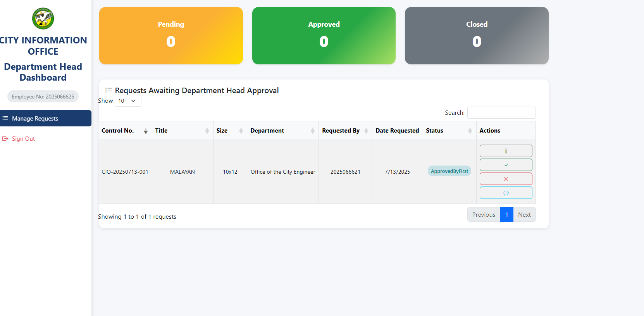Open the Show entries dropdown
The height and width of the screenshot is (316, 644).
pyautogui.click(x=128, y=101)
